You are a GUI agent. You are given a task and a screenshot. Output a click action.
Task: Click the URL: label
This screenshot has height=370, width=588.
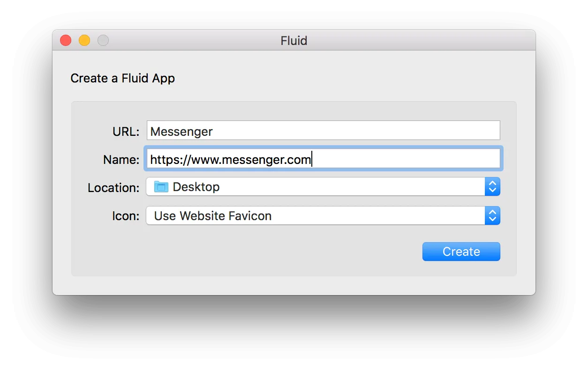coord(126,132)
